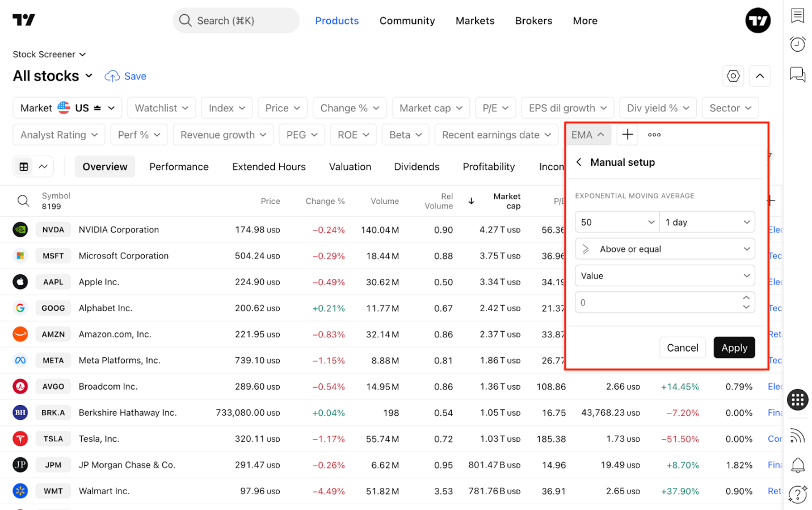
Task: Switch to the Profitability tab
Action: tap(489, 166)
